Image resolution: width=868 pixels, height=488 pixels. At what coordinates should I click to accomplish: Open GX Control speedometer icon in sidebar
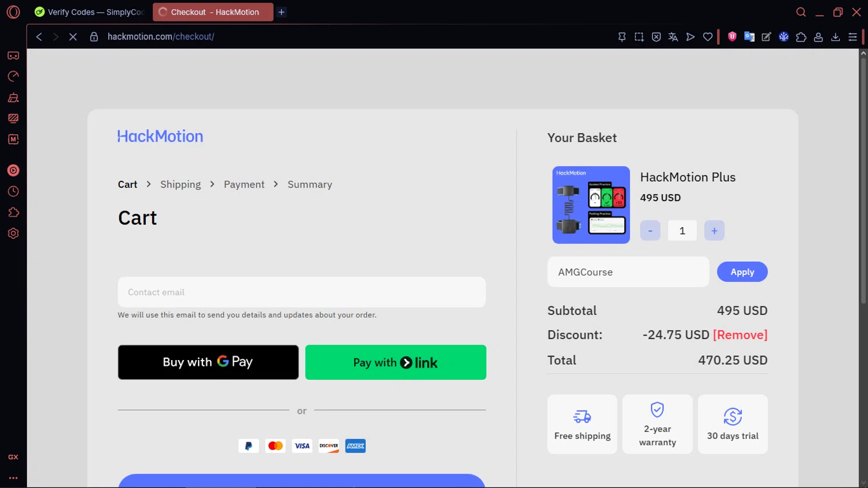(13, 76)
